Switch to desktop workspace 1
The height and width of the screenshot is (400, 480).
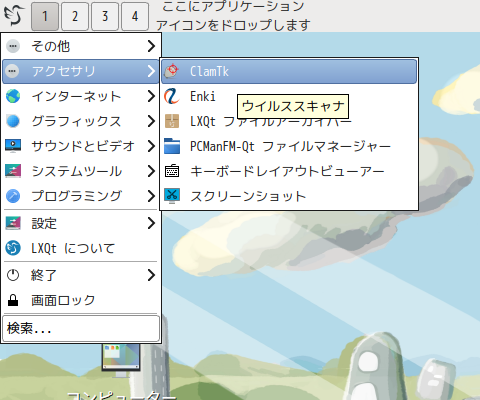click(x=45, y=16)
